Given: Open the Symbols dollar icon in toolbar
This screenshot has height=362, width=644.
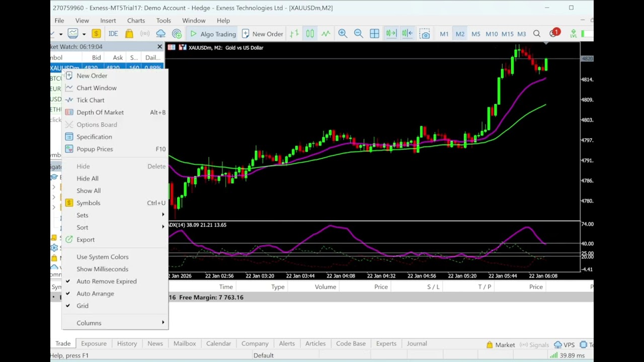Looking at the screenshot, I should (96, 34).
